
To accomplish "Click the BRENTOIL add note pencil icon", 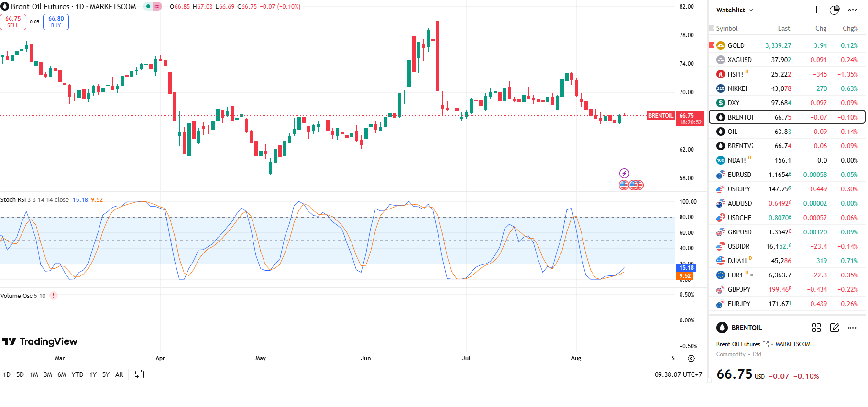I will click(x=835, y=328).
